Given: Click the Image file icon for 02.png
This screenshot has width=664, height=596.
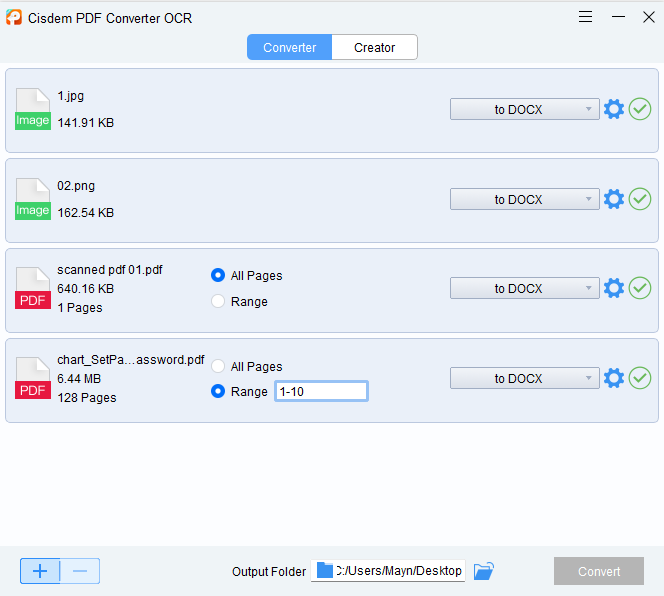Looking at the screenshot, I should click(x=33, y=199).
